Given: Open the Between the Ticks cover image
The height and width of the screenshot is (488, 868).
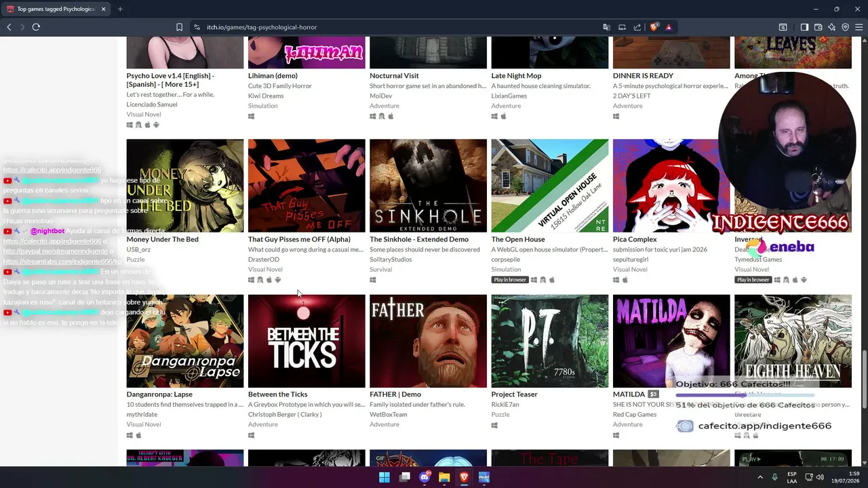Looking at the screenshot, I should [307, 341].
